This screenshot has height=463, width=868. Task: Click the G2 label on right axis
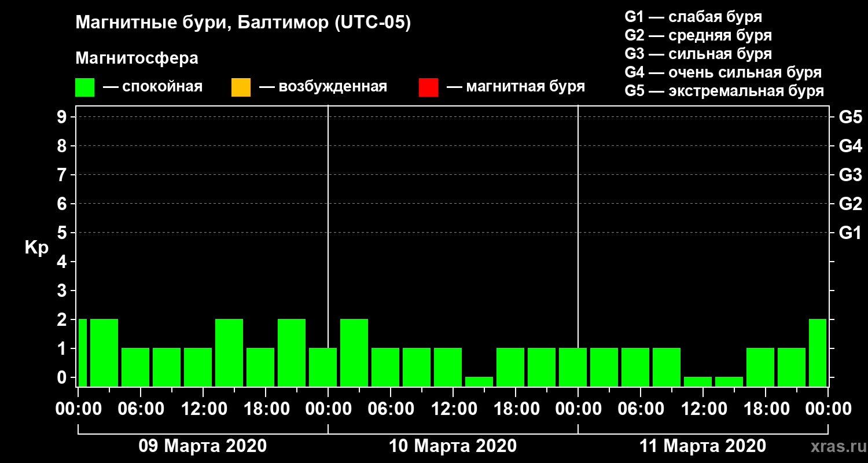click(850, 204)
